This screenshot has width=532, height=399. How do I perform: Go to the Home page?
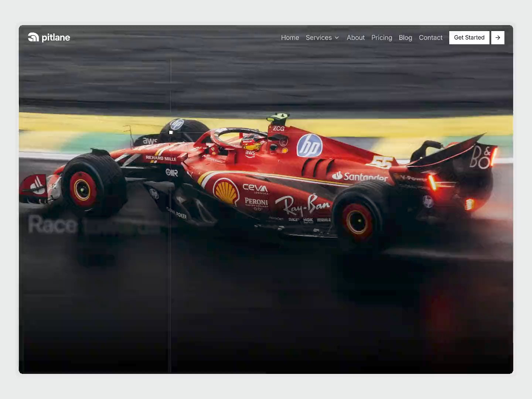290,38
